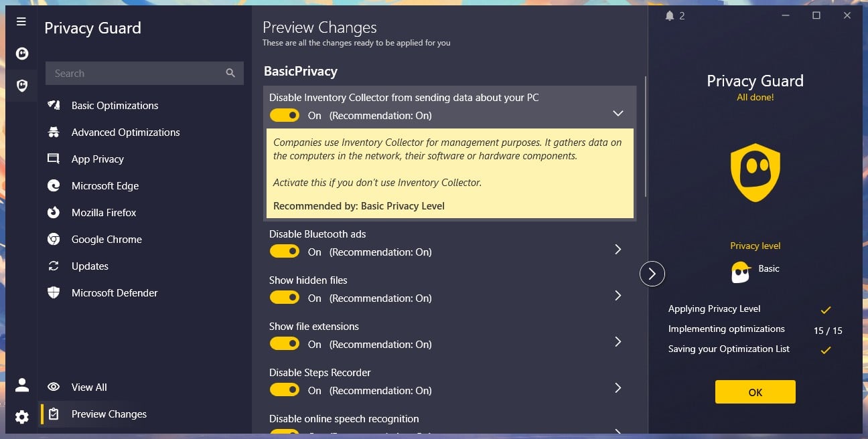Expand the Show file extensions details
Screen dimensions: 868x439
(618, 341)
